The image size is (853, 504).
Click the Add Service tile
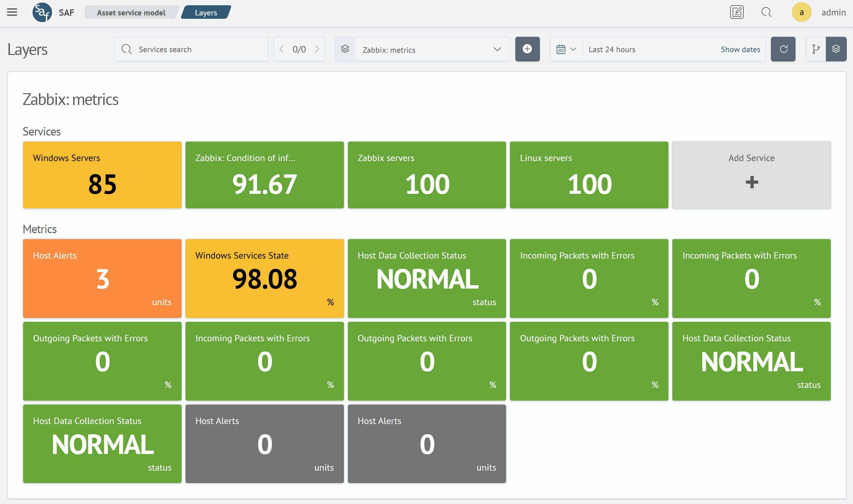751,175
